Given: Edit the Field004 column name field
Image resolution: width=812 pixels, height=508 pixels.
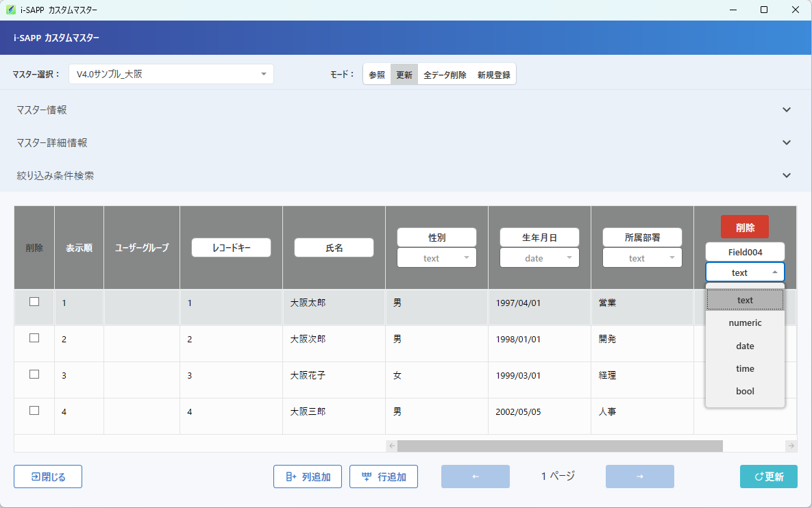Looking at the screenshot, I should [746, 252].
